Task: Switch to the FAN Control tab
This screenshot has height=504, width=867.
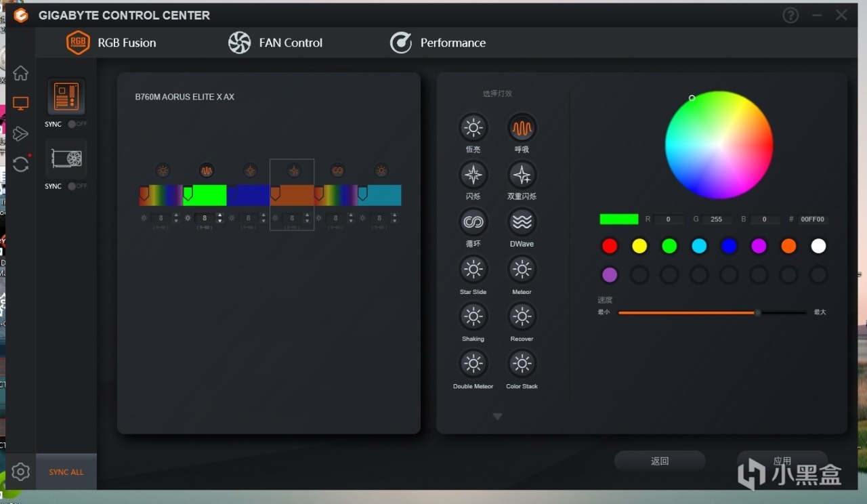Action: [275, 43]
